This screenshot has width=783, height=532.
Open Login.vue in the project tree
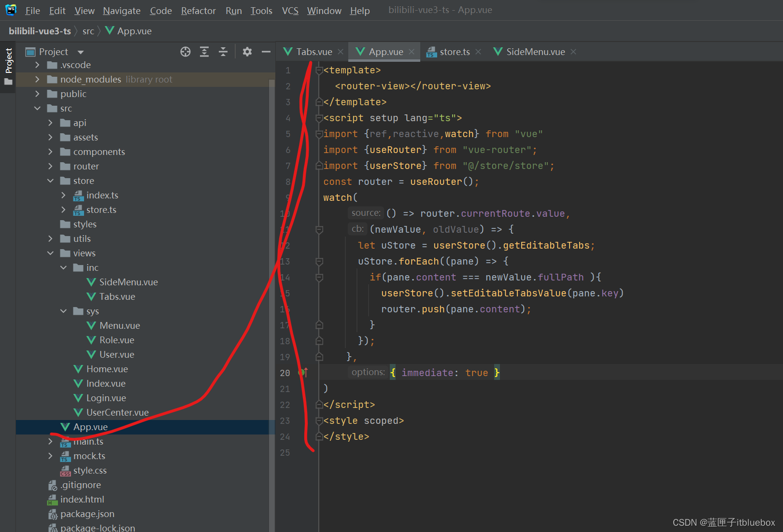point(106,398)
